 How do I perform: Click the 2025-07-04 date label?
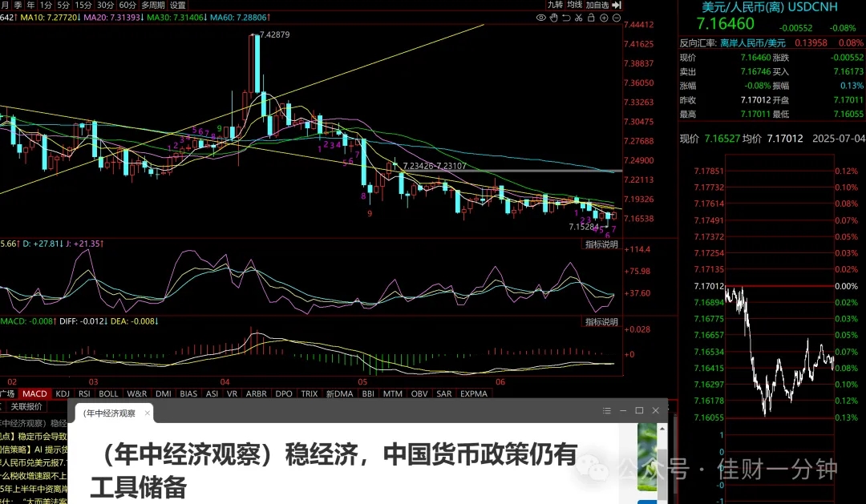(839, 139)
